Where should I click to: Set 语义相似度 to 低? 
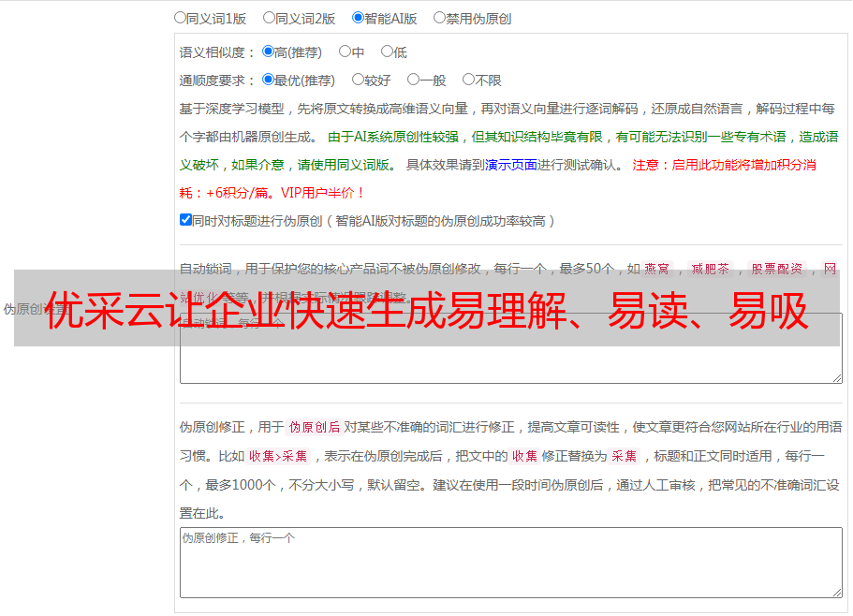387,51
